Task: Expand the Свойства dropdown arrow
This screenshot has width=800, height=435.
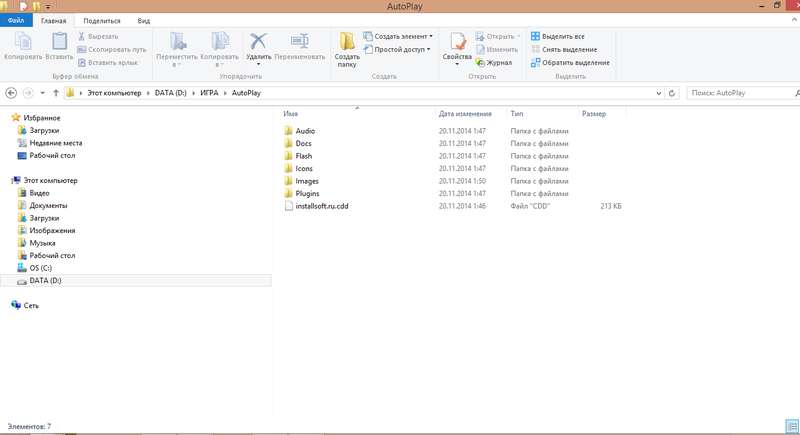Action: [x=457, y=64]
